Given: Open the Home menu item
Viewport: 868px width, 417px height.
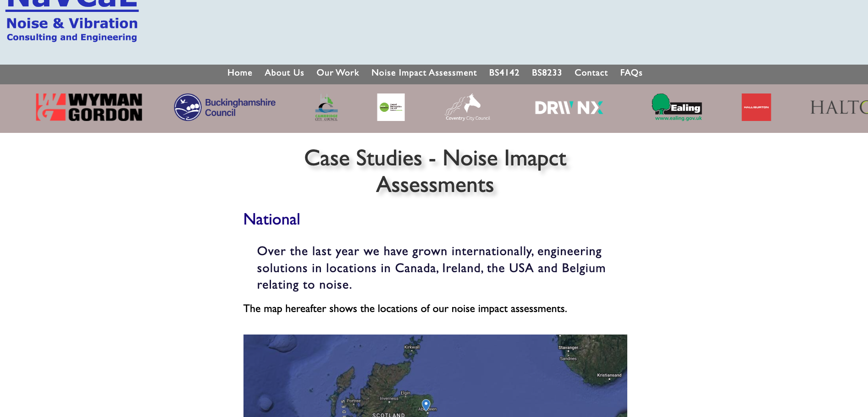Looking at the screenshot, I should 240,73.
